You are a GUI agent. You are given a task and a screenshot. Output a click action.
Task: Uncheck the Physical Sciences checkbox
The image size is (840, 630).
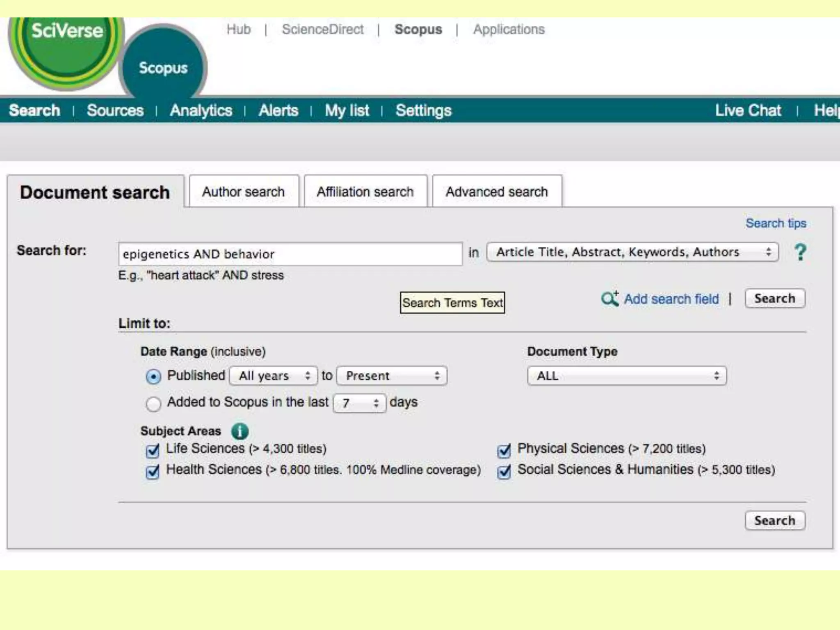click(x=504, y=451)
